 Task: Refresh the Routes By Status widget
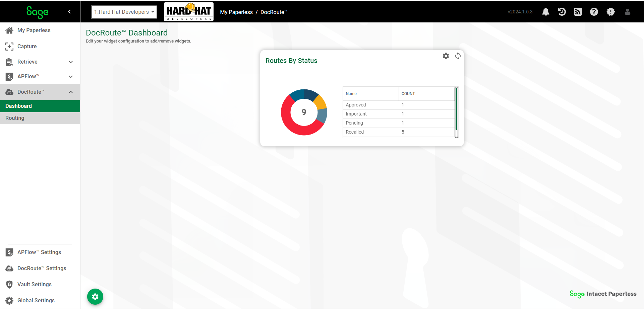(x=458, y=56)
